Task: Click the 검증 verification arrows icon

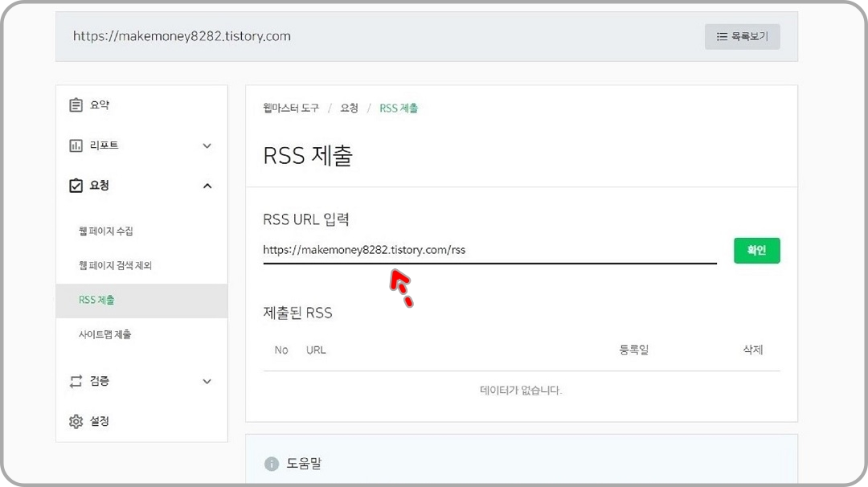Action: [76, 382]
